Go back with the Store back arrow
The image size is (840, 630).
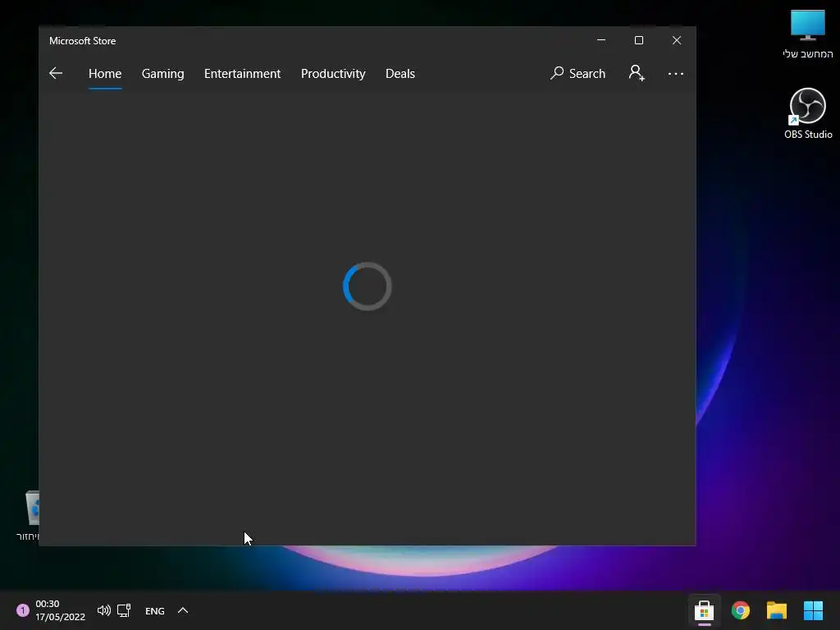tap(56, 73)
